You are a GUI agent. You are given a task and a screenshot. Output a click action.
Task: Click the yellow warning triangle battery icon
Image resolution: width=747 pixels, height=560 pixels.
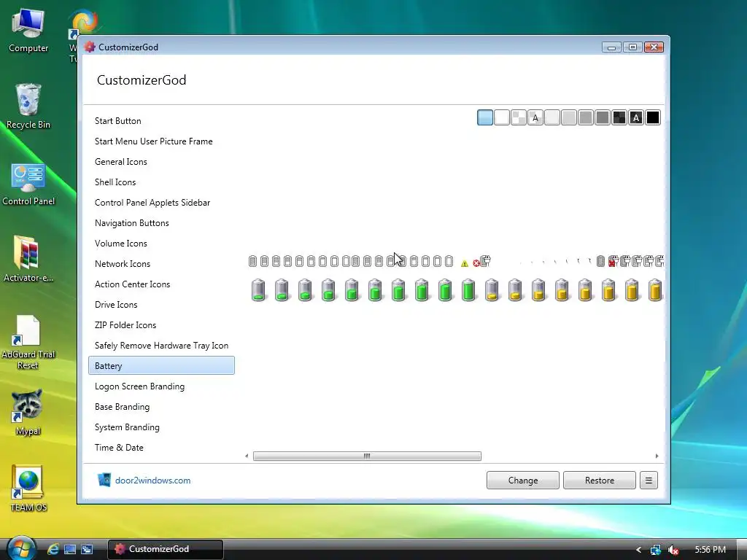coord(465,263)
